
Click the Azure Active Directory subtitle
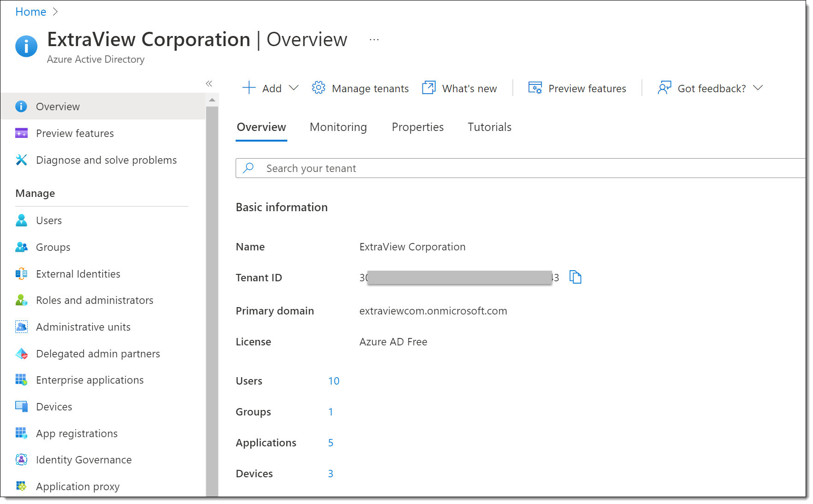click(x=96, y=59)
